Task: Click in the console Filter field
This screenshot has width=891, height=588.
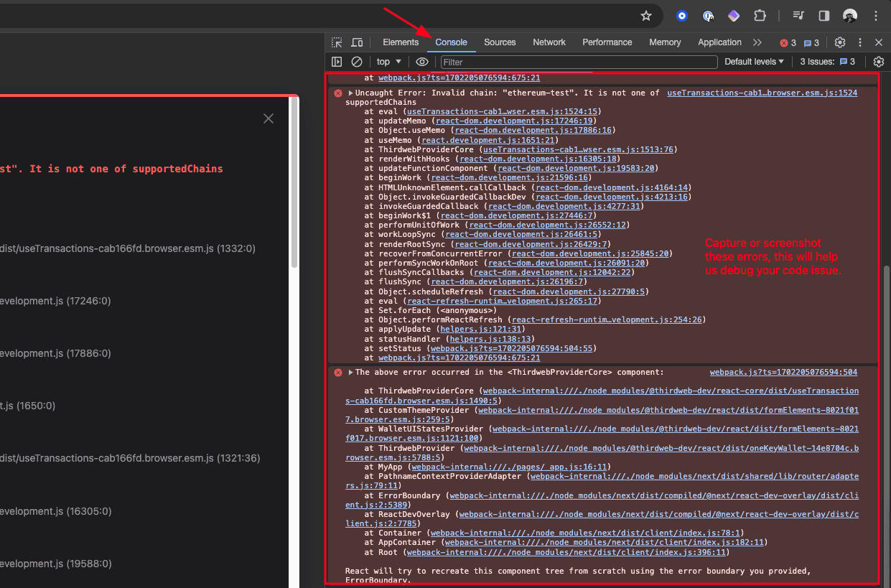Action: [x=578, y=62]
